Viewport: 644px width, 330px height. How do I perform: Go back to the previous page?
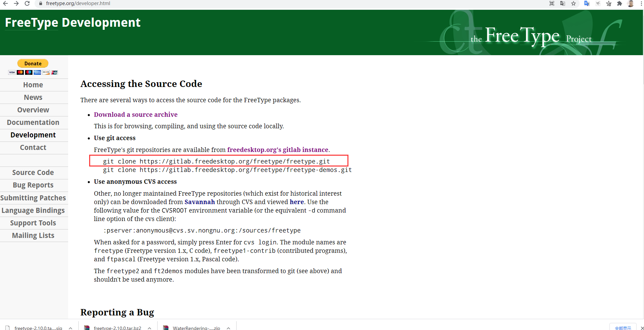5,3
